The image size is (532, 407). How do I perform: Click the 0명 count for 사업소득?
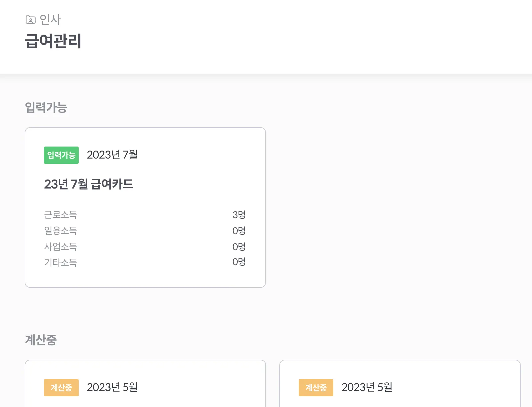pos(239,246)
